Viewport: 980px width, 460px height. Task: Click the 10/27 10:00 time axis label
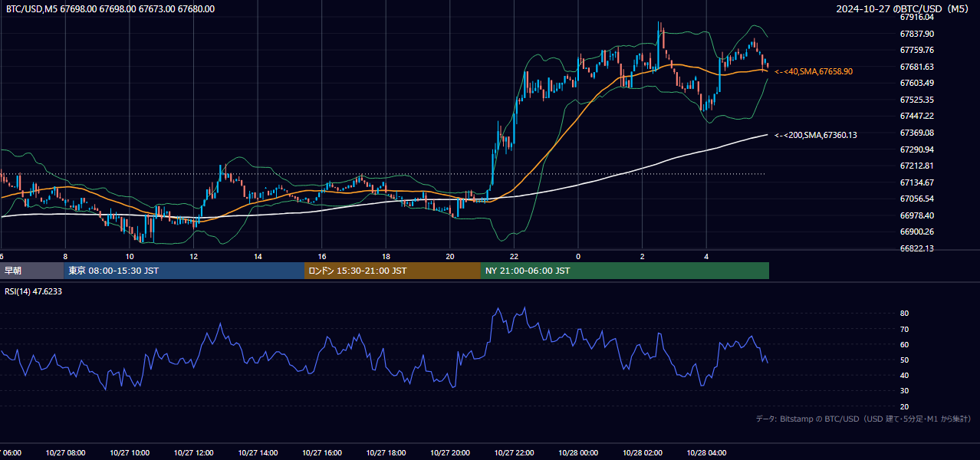point(130,452)
